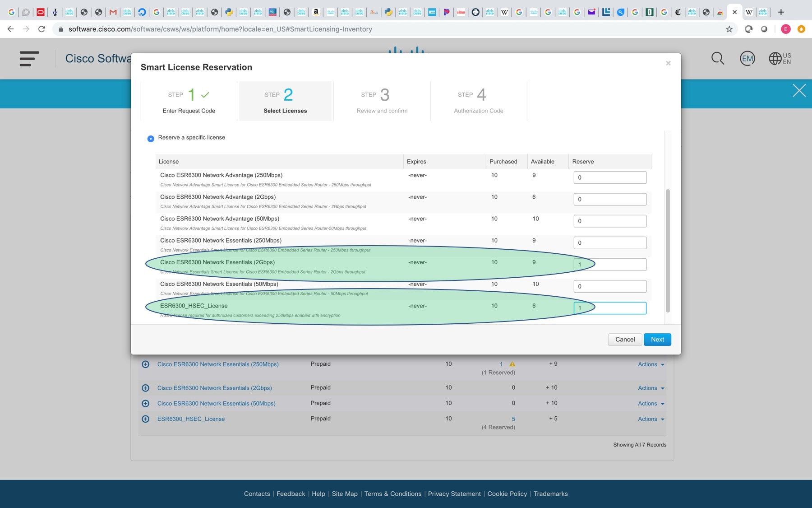This screenshot has height=508, width=812.
Task: Bookmark this page with the star icon
Action: (x=729, y=29)
